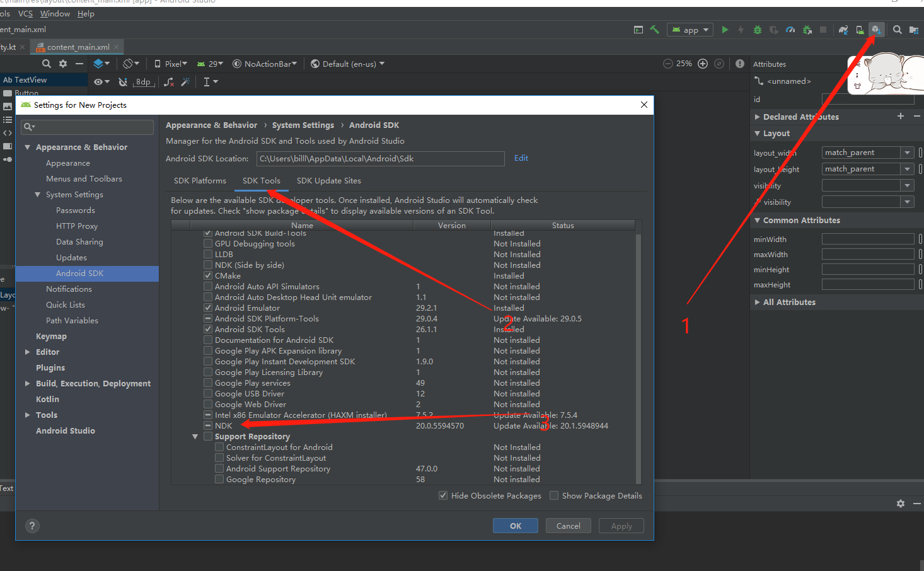Click the add declared attribute plus icon
Screen dimensions: 924x571
click(x=901, y=116)
